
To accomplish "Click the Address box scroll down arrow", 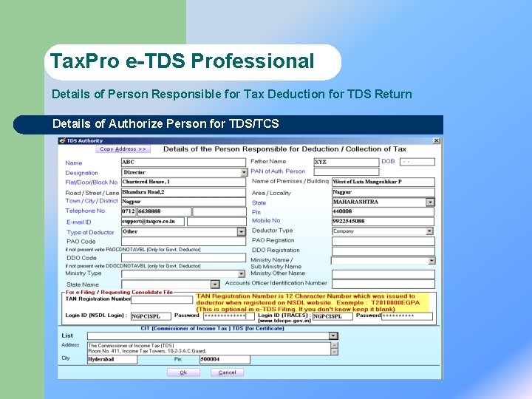I will pyautogui.click(x=334, y=352).
